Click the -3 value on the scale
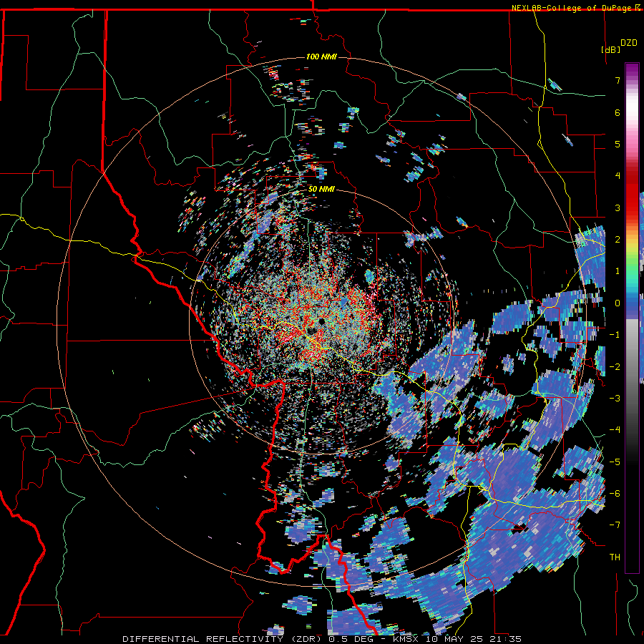Viewport: 644px width, 644px height. (615, 399)
